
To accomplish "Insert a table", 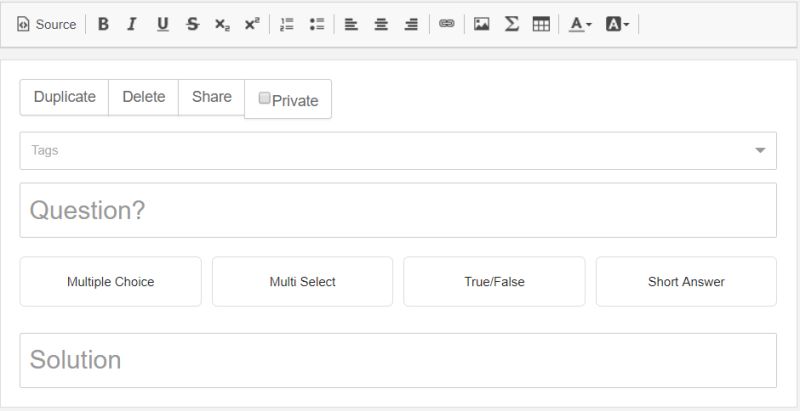I will [541, 24].
